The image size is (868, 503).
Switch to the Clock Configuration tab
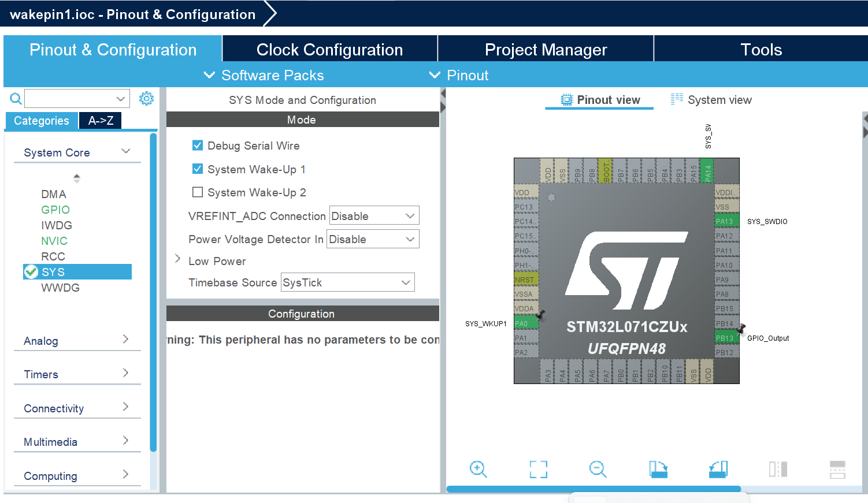329,49
